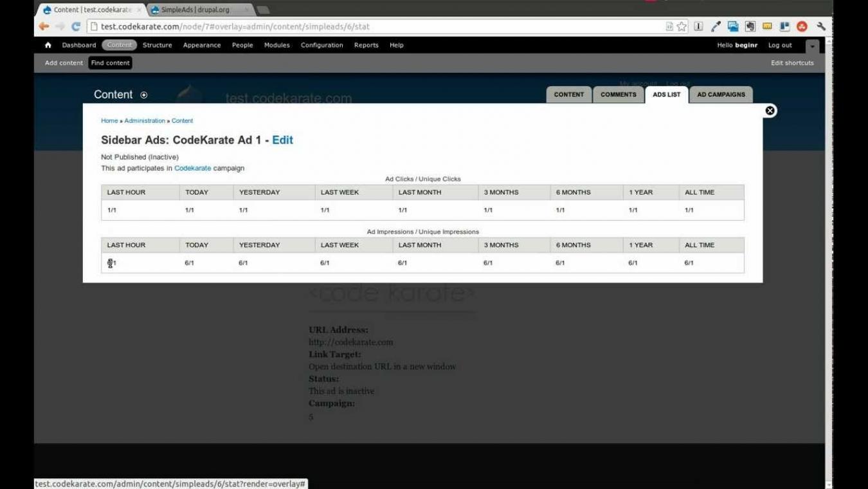Close the overlay with X button
868x489 pixels.
[770, 111]
